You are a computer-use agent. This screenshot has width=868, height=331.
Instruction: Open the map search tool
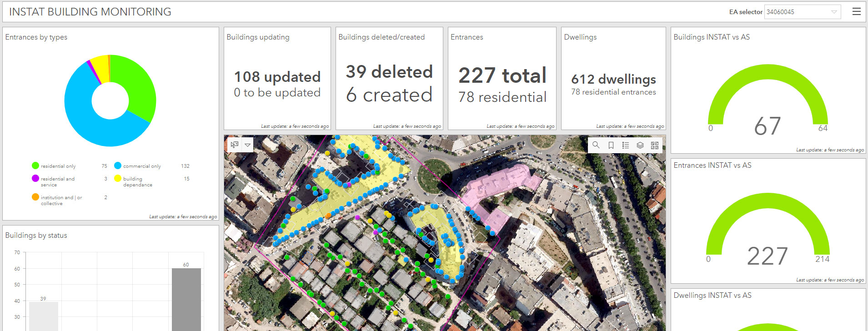(596, 145)
